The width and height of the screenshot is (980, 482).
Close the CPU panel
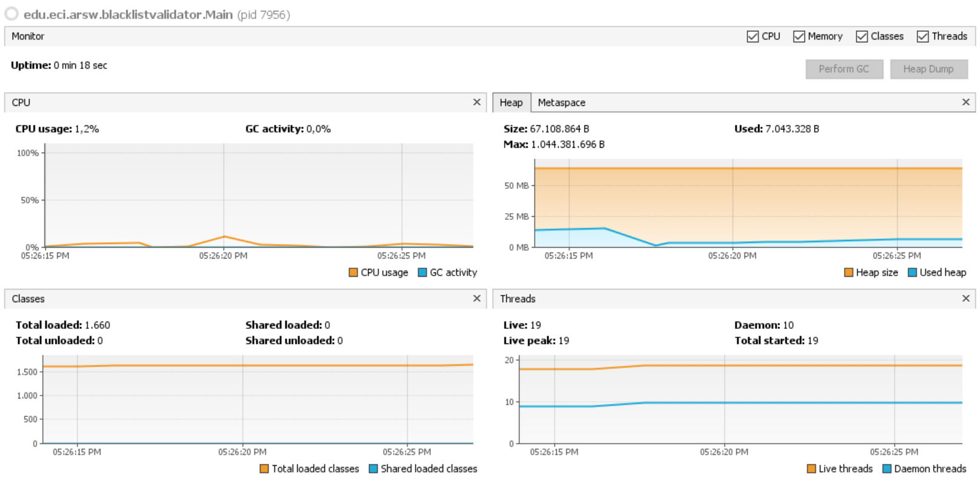tap(477, 102)
